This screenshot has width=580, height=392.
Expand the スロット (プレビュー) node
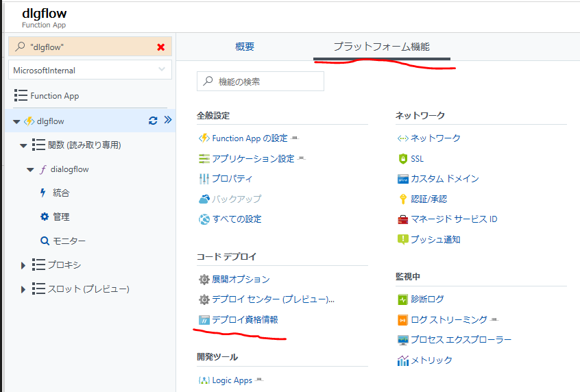coord(23,290)
